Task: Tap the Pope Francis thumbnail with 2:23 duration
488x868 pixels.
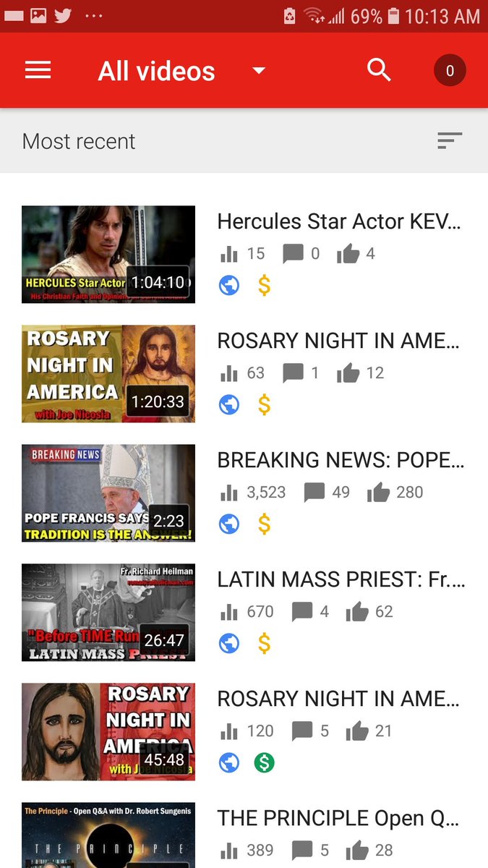Action: (108, 493)
